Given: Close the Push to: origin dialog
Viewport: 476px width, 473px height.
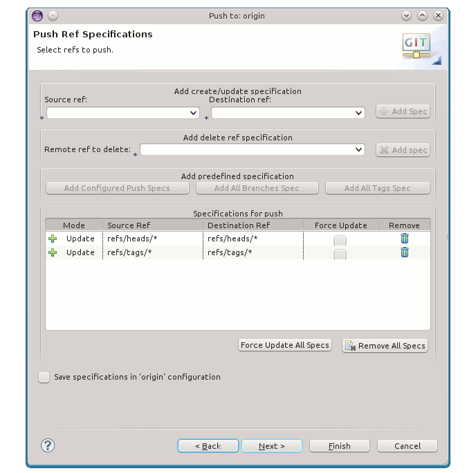Looking at the screenshot, I should tap(438, 15).
